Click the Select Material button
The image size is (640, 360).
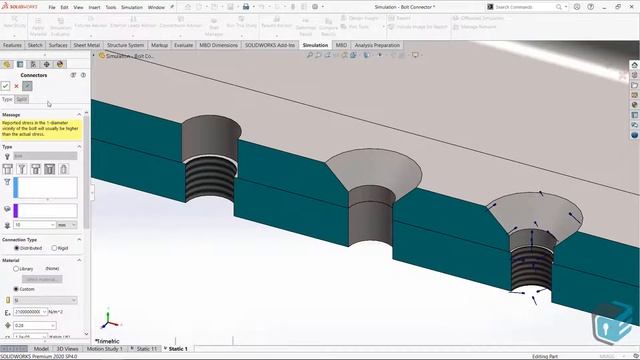(42, 279)
